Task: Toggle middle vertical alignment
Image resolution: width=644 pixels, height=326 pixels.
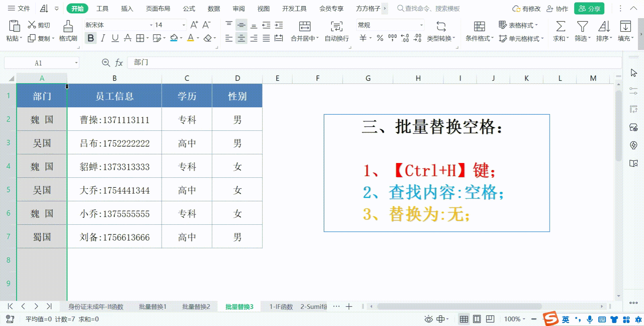Action: [x=241, y=25]
